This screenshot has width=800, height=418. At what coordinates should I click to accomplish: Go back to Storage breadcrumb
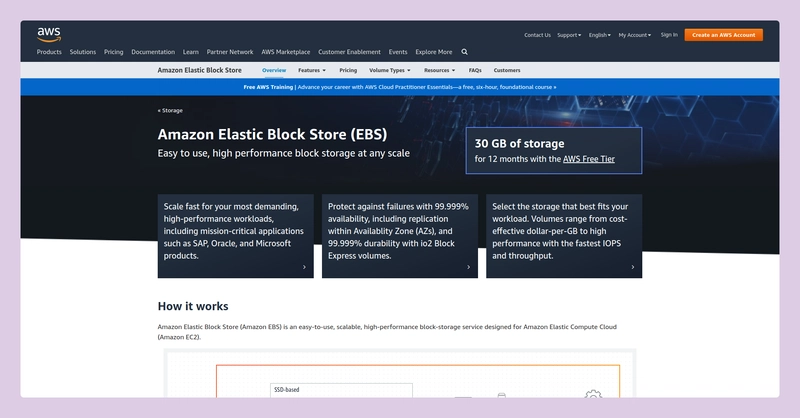(x=170, y=110)
